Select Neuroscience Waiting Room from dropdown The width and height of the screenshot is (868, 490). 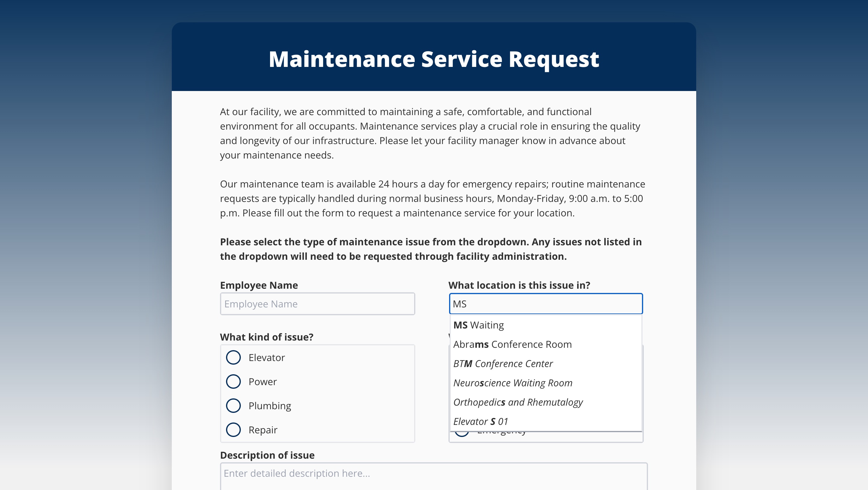point(512,383)
